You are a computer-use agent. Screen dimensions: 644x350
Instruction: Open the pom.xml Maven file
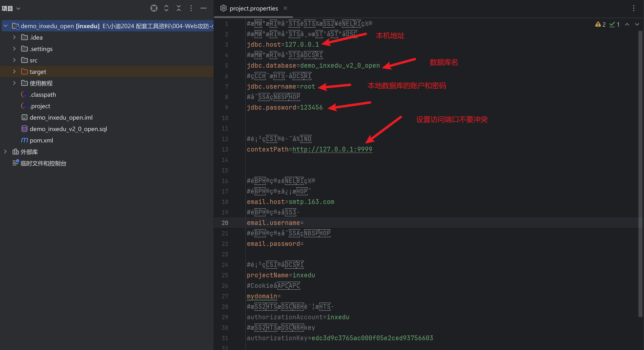pos(41,140)
